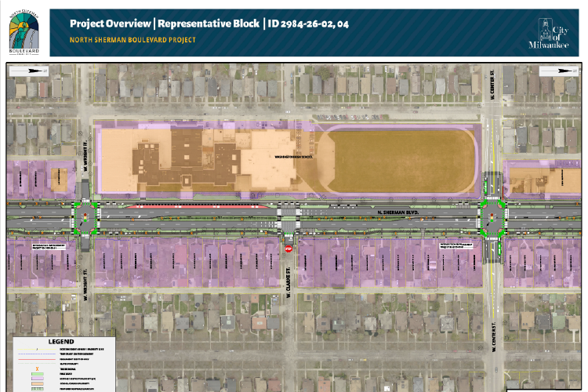This screenshot has height=392, width=588.
Task: Click the "NORTH SHERMAN BOULEVARD PROJECT" subtitle
Action: coord(132,40)
